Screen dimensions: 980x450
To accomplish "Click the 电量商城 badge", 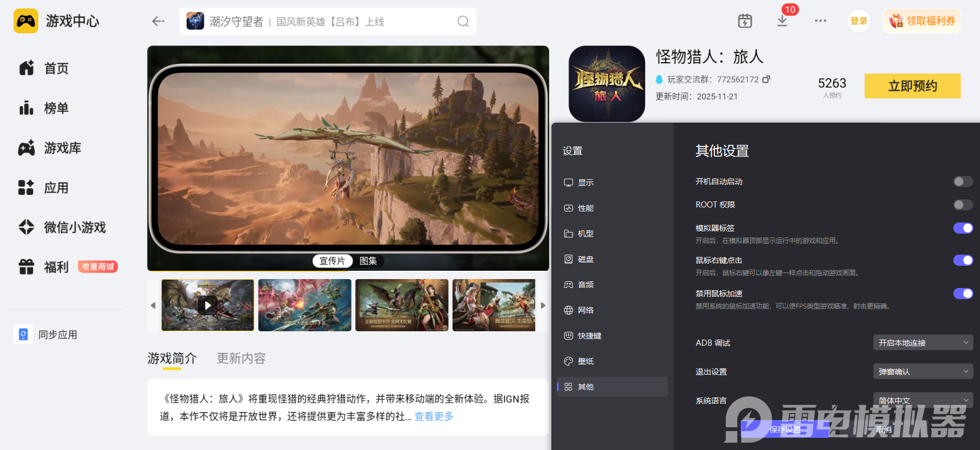I will 98,267.
